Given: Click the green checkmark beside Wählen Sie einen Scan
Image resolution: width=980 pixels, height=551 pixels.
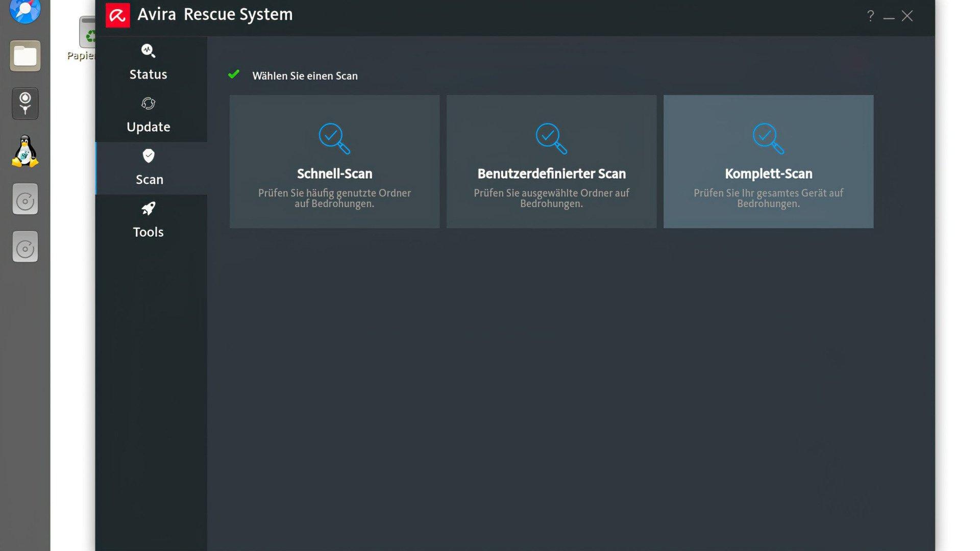Looking at the screenshot, I should [x=234, y=74].
